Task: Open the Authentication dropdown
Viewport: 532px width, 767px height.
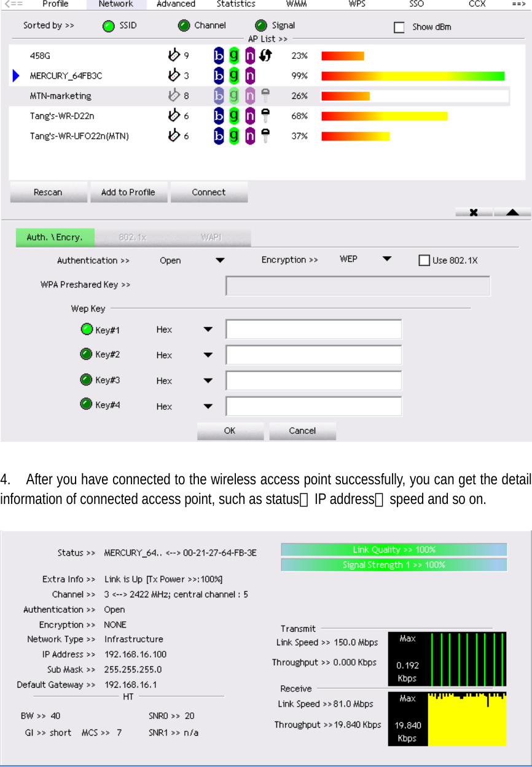Action: (x=219, y=260)
